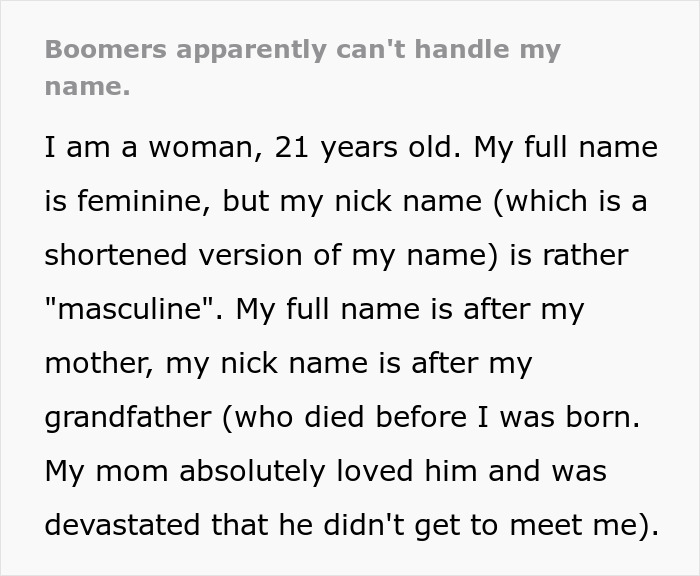Click the word "shortened" in the paragraph

tap(116, 255)
